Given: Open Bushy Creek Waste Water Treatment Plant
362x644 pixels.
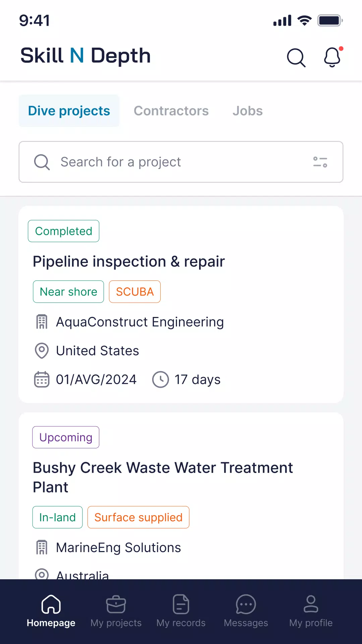Looking at the screenshot, I should click(x=163, y=477).
